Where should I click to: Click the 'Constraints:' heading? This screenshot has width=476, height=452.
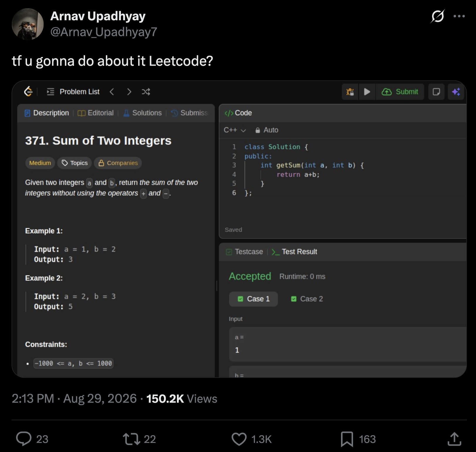(x=46, y=345)
